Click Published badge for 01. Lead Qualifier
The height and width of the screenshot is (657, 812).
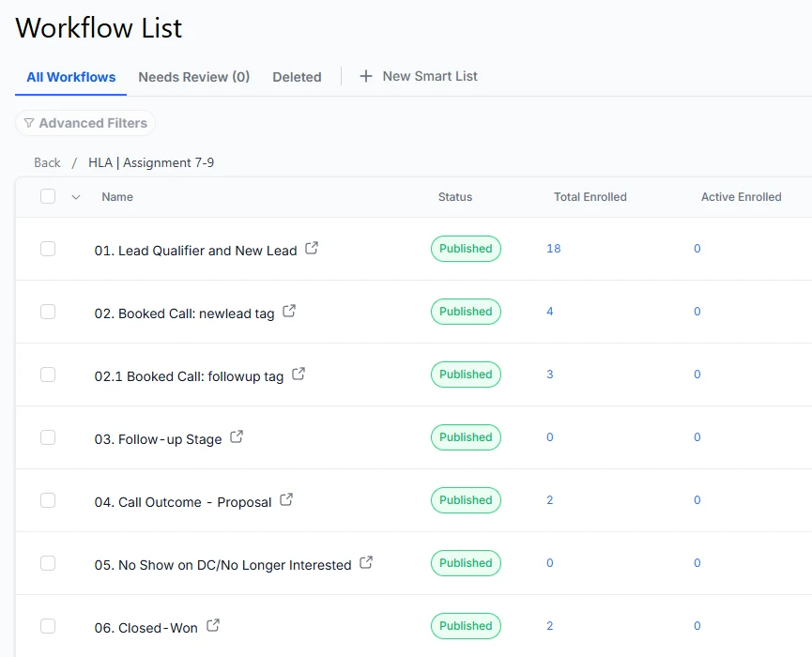point(466,249)
